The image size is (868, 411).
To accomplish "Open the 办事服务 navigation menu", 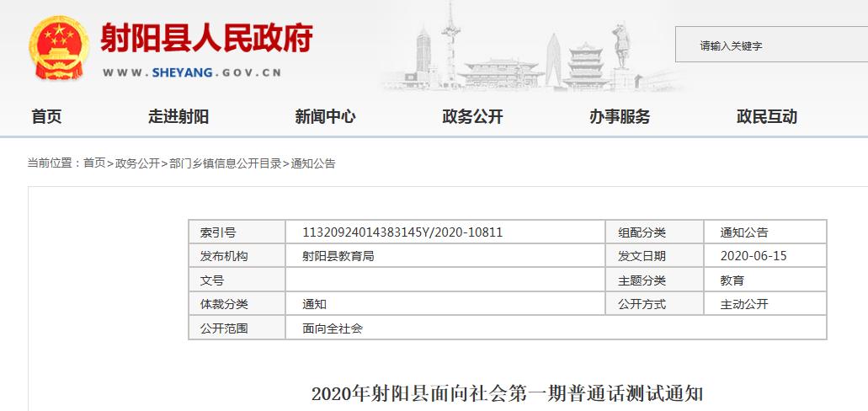I will [620, 117].
